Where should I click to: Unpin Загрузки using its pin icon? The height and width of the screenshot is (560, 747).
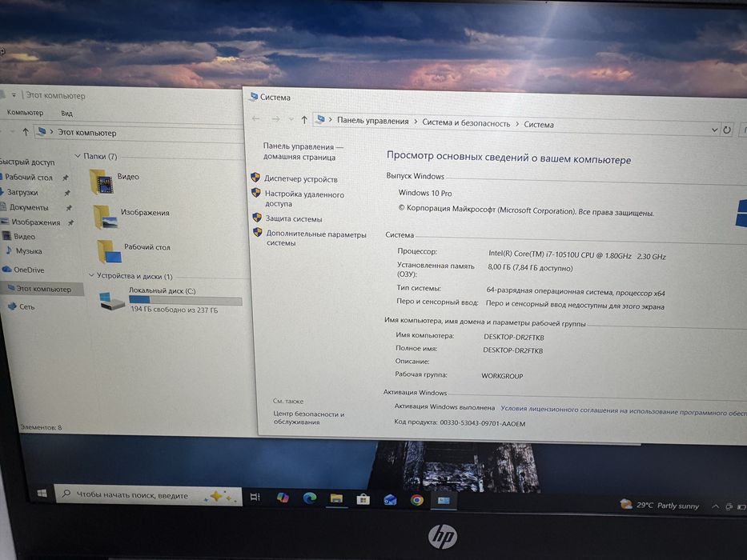click(67, 193)
